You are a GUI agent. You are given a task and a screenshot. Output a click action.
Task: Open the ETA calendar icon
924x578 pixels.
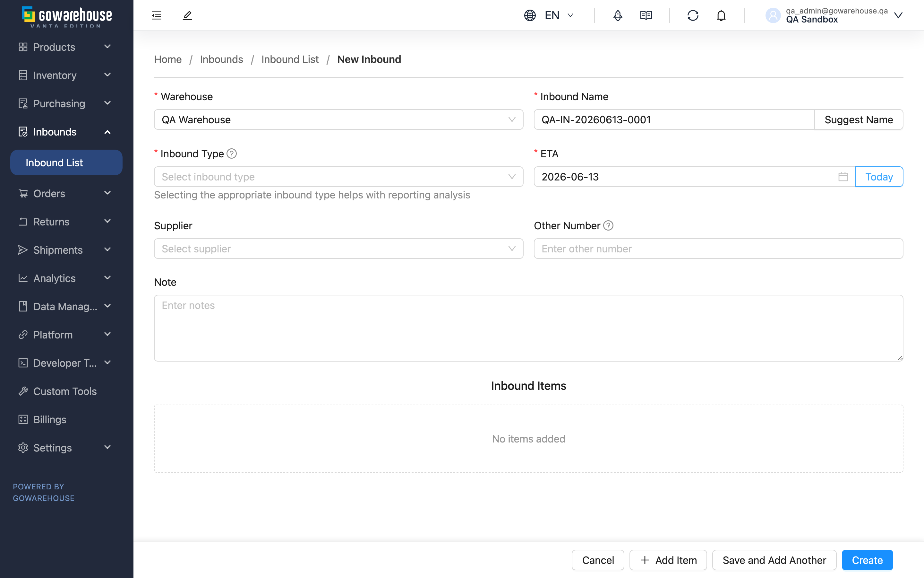point(843,177)
